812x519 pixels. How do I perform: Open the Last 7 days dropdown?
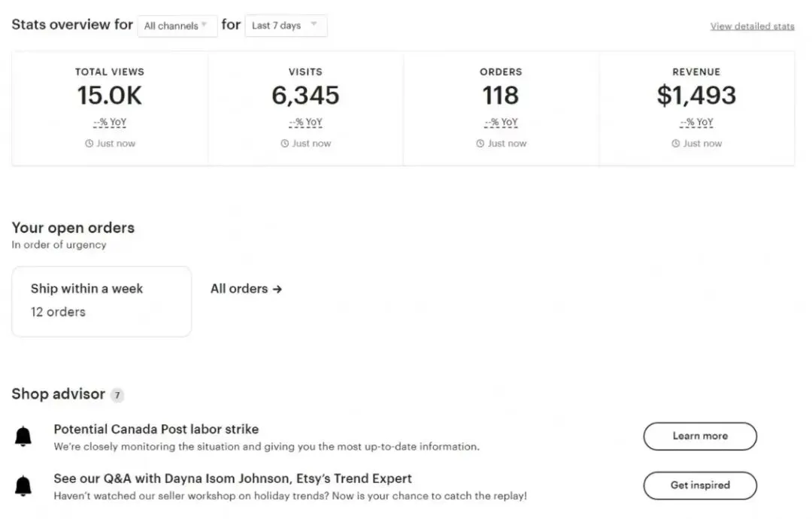(x=286, y=26)
